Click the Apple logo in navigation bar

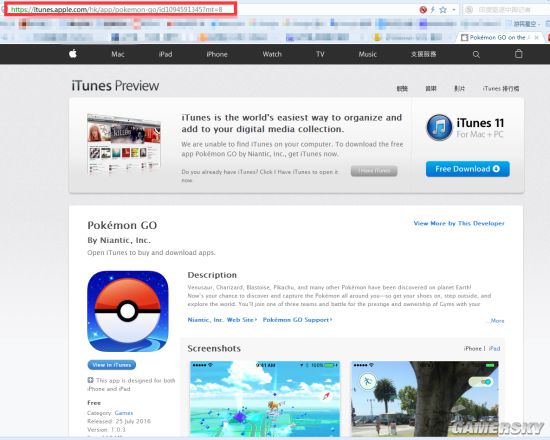coord(73,54)
